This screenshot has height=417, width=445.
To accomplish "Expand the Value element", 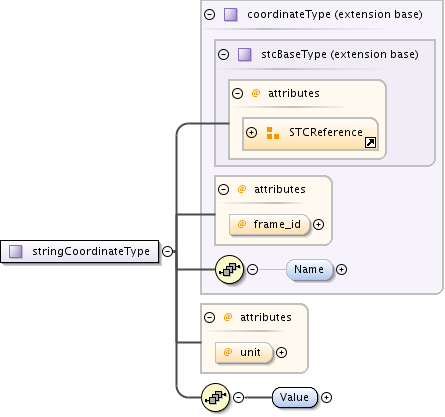I will point(326,397).
